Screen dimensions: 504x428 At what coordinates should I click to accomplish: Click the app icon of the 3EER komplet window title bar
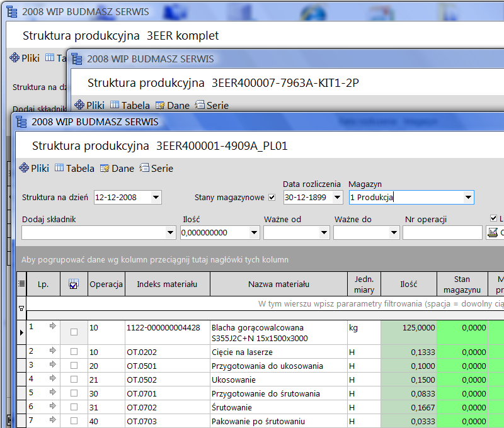pos(12,12)
